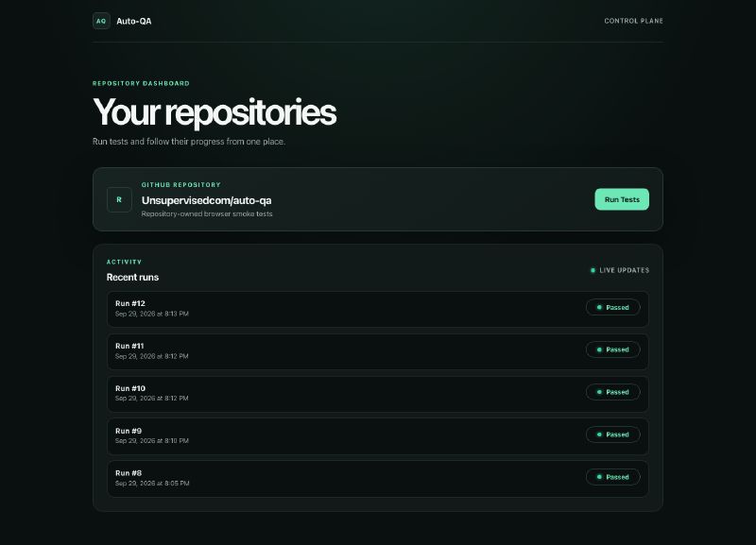Click the "Repository Dashboard" label
This screenshot has width=756, height=545.
[141, 83]
